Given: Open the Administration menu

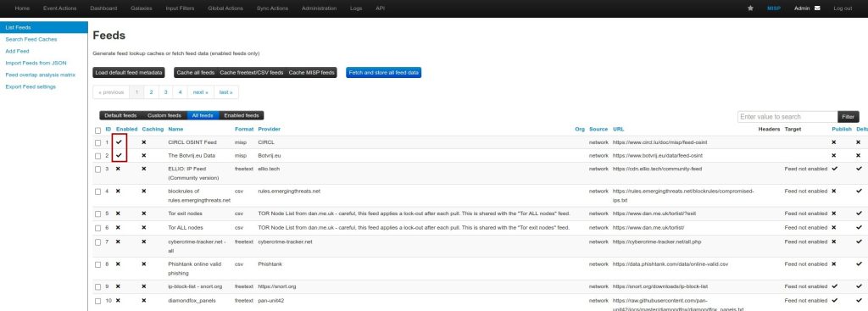Looking at the screenshot, I should (x=319, y=8).
